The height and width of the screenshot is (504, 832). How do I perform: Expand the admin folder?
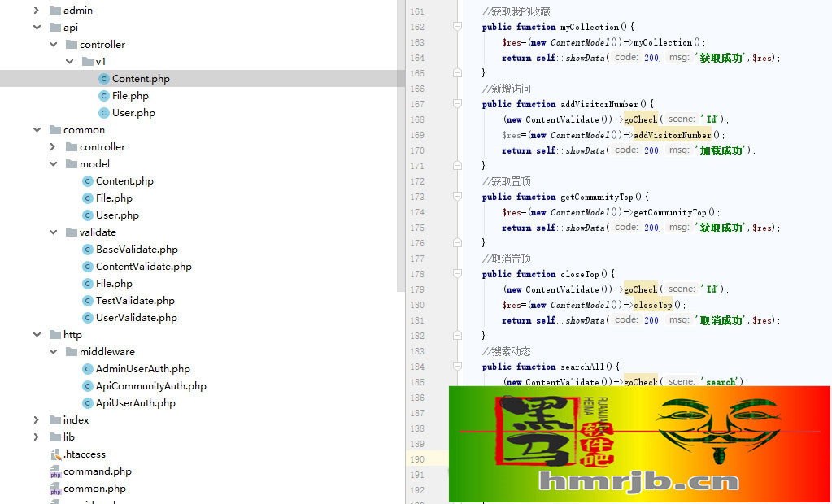[x=36, y=11]
